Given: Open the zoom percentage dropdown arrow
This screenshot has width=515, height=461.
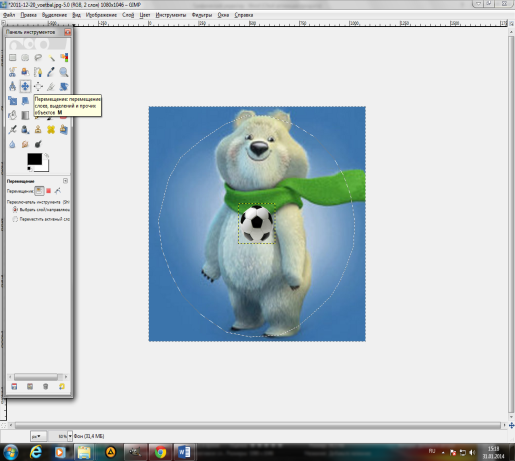Looking at the screenshot, I should click(70, 436).
